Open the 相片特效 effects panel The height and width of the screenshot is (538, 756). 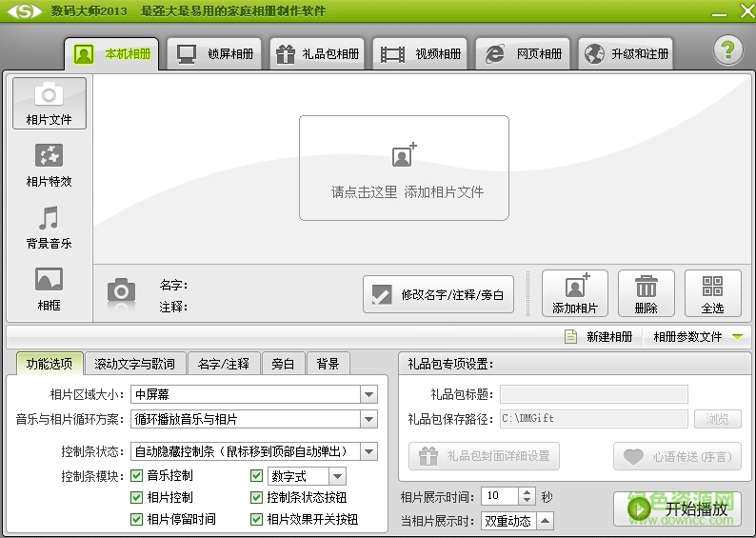click(50, 166)
